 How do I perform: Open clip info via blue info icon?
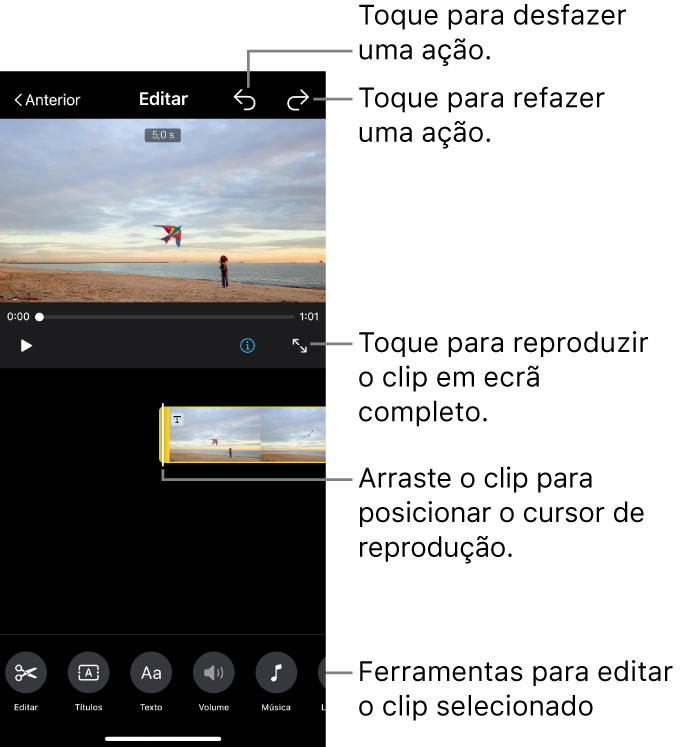[247, 345]
